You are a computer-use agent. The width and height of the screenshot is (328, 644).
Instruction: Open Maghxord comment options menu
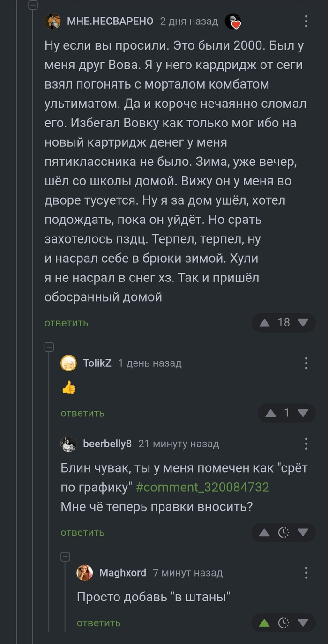point(306,572)
